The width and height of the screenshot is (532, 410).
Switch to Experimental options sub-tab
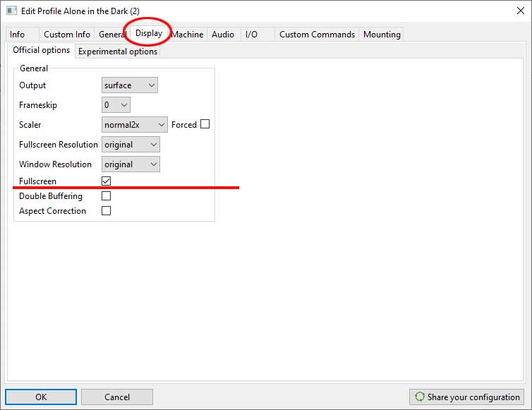118,52
